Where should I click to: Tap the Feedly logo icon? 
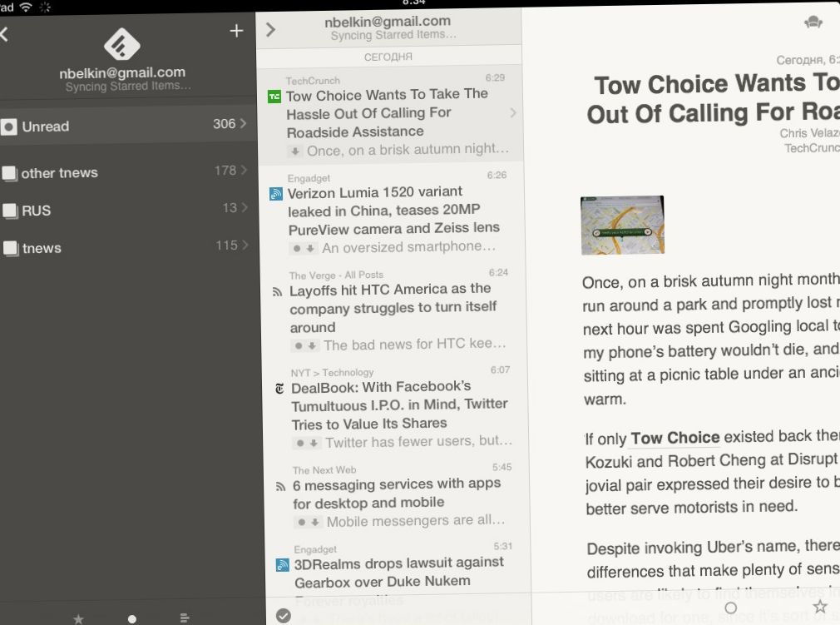pos(121,44)
